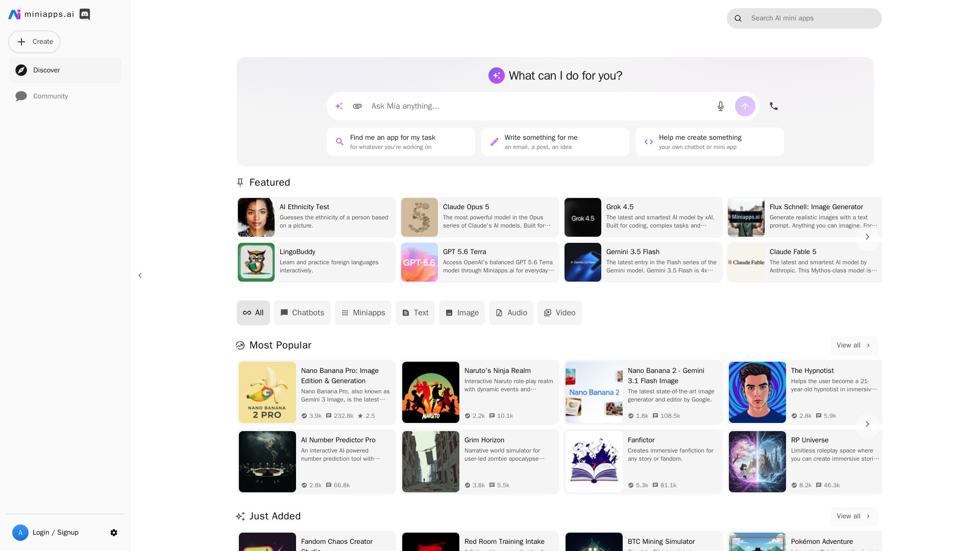This screenshot has height=551, width=980.
Task: Switch to the Audio tab
Action: pos(511,313)
